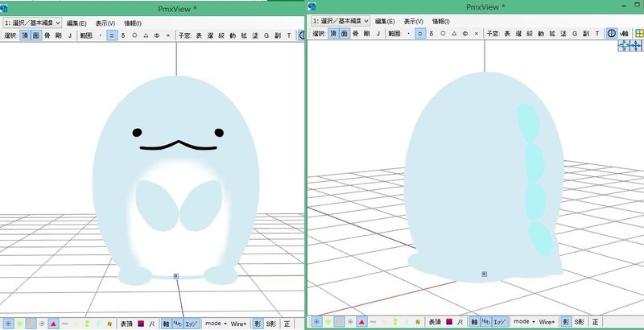
Task: Open 拡 sub-window in right window
Action: tap(552, 34)
